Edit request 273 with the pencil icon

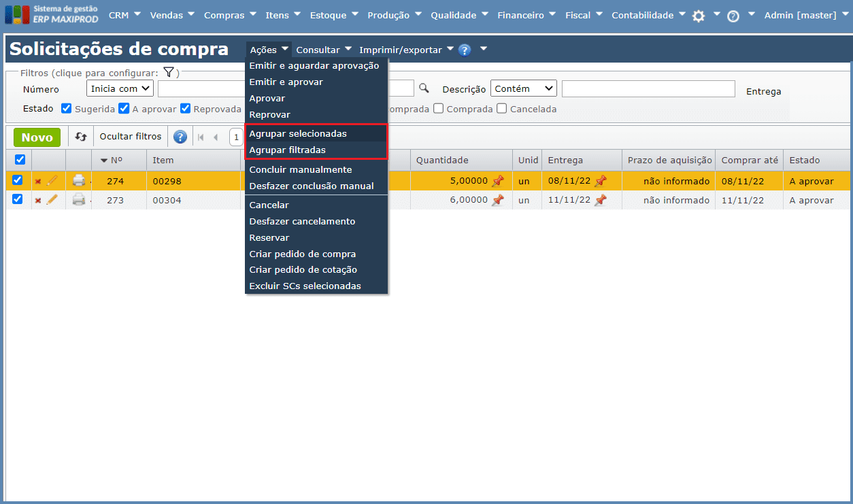[52, 199]
